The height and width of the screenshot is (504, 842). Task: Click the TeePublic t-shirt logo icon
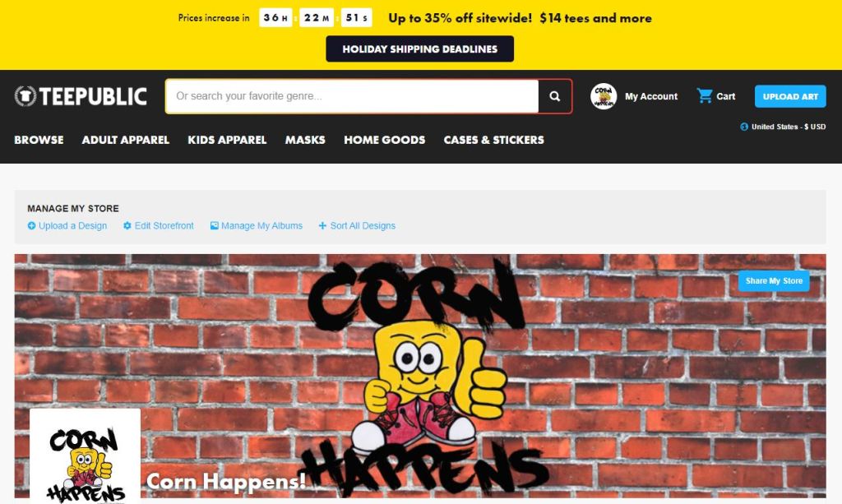click(x=25, y=96)
